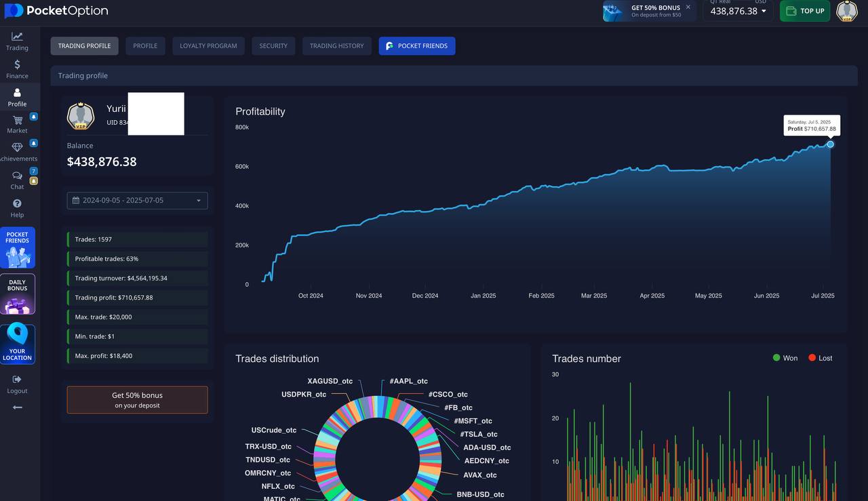Click the Trades number heading
Viewport: 868px width, 501px height.
587,359
